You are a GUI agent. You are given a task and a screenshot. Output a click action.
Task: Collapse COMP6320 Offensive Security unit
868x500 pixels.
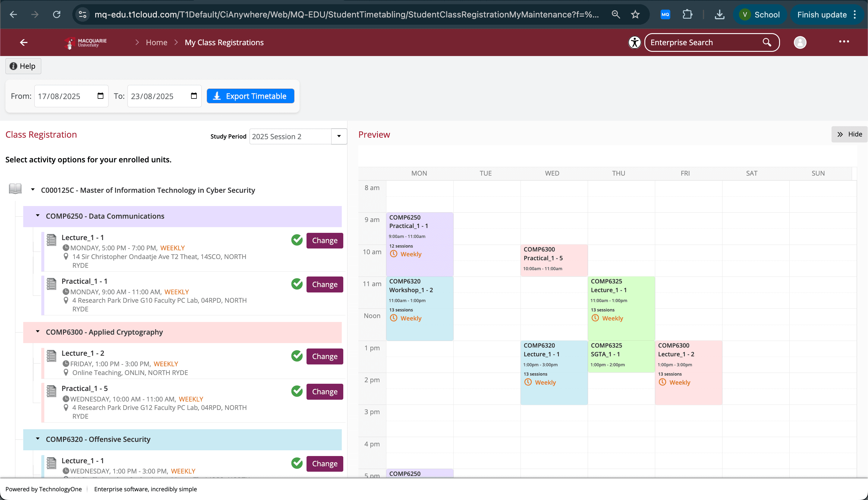[38, 439]
